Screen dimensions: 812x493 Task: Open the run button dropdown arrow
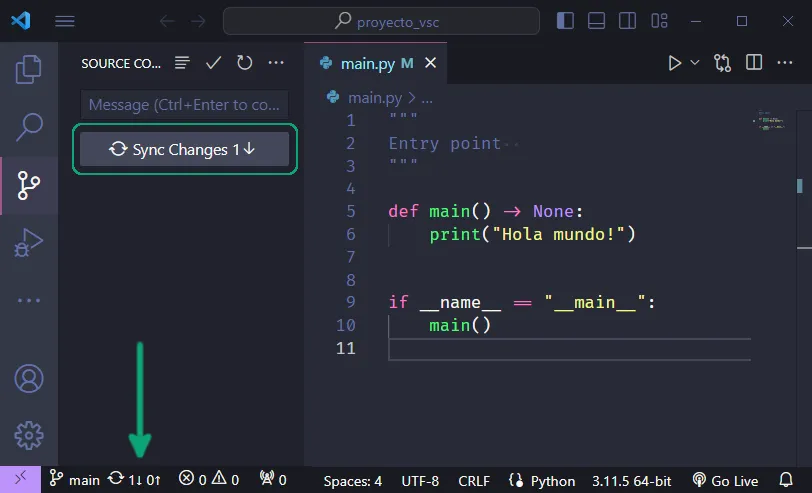point(695,63)
